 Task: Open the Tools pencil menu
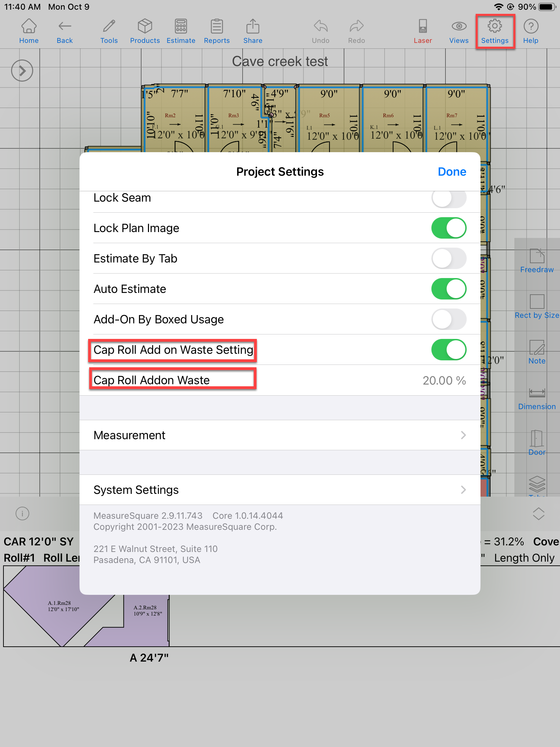[109, 31]
